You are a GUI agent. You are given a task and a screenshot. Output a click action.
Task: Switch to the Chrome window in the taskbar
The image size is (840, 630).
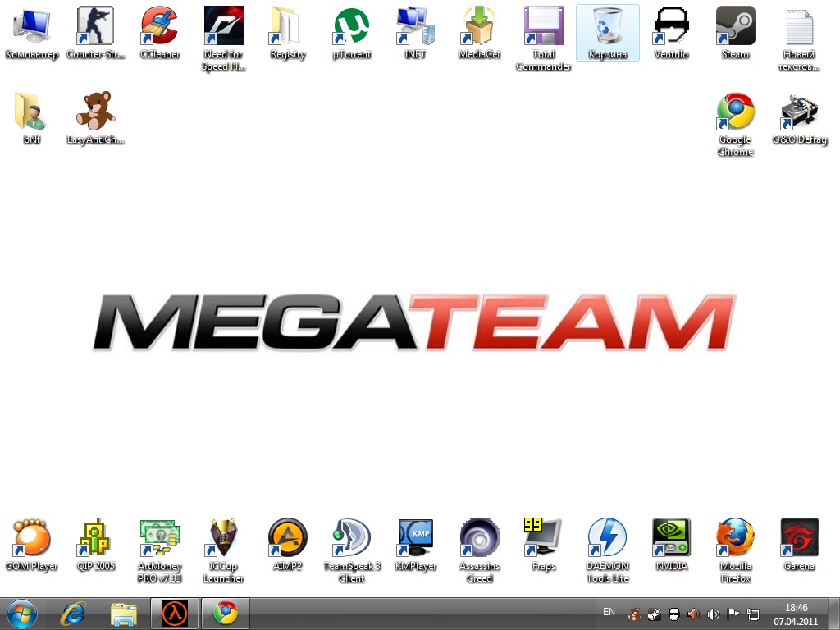click(226, 614)
